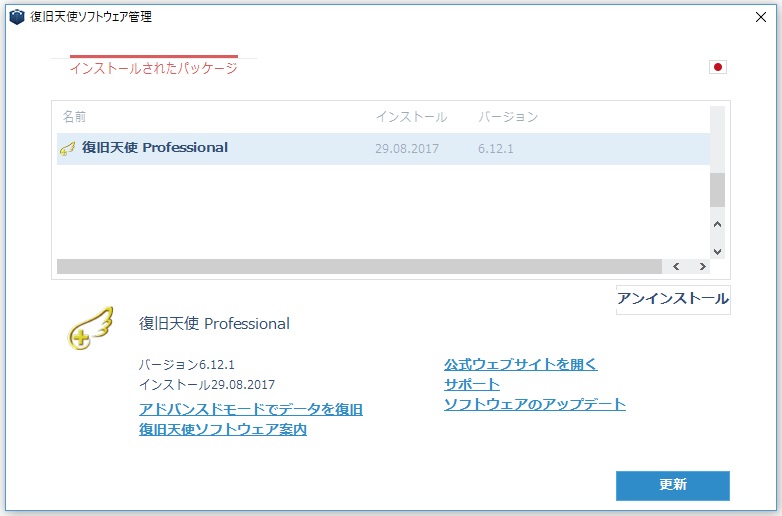
Task: Click the バージョン column header
Action: (x=508, y=117)
